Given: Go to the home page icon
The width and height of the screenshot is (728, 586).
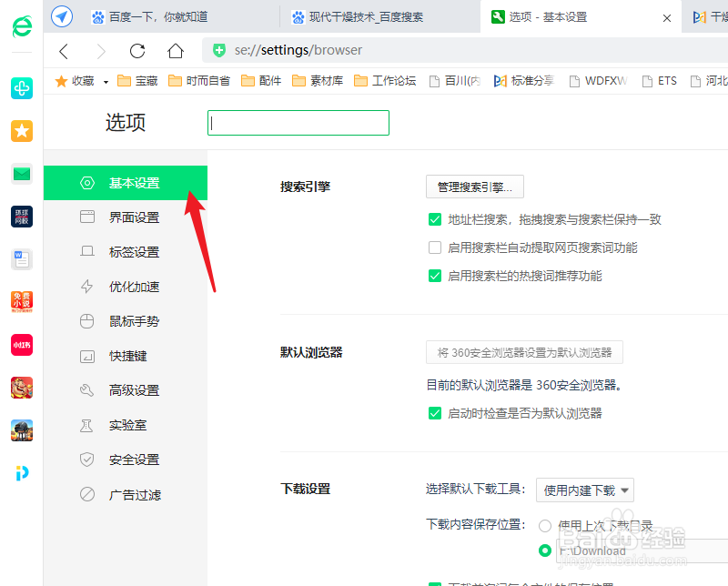Looking at the screenshot, I should pyautogui.click(x=176, y=51).
